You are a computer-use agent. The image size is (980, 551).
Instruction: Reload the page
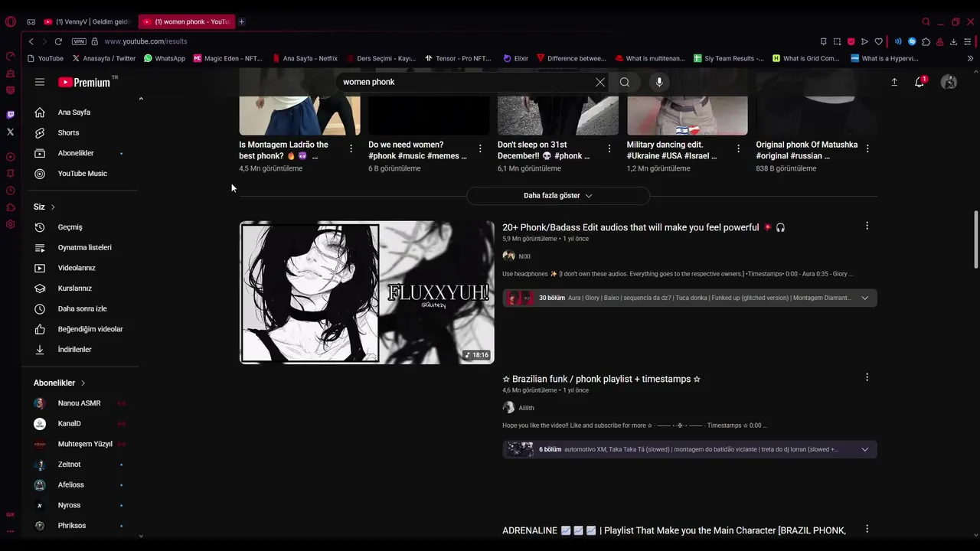58,41
